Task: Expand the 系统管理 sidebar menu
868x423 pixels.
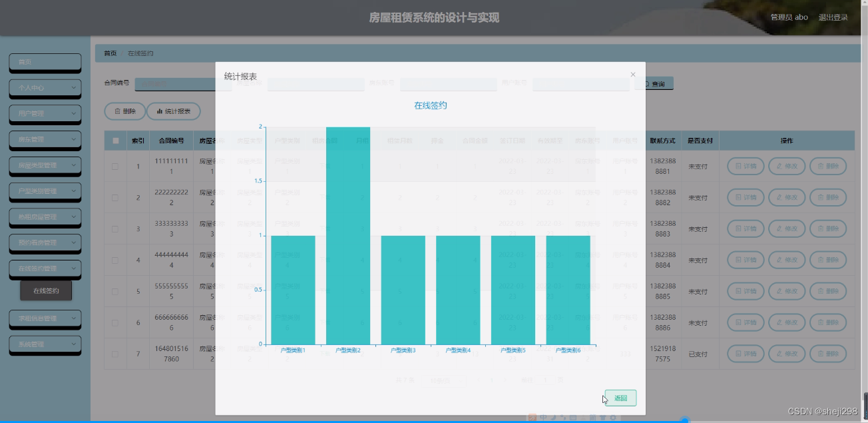Action: (x=45, y=345)
